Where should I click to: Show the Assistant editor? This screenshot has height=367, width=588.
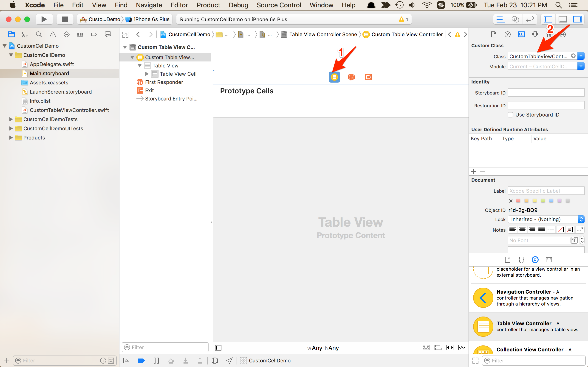coord(515,19)
